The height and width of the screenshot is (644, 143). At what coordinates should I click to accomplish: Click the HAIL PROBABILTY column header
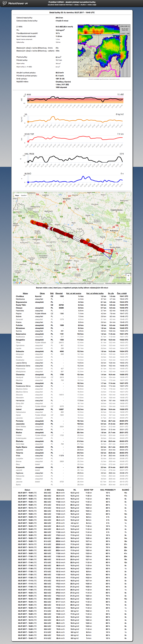(x=108, y=490)
